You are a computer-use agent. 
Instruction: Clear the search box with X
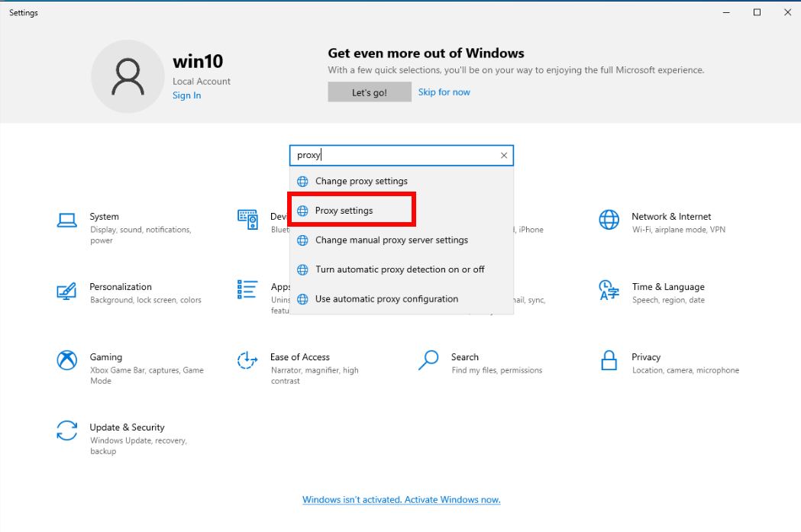[504, 155]
